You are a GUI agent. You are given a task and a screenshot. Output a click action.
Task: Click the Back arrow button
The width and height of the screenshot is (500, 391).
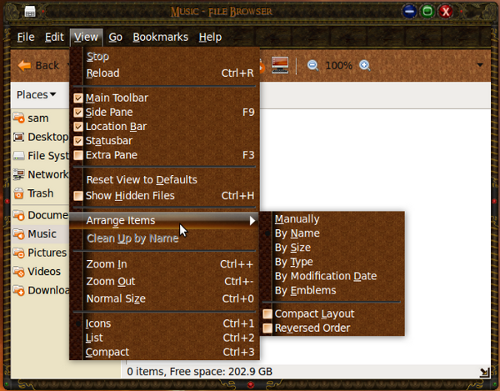click(x=39, y=65)
